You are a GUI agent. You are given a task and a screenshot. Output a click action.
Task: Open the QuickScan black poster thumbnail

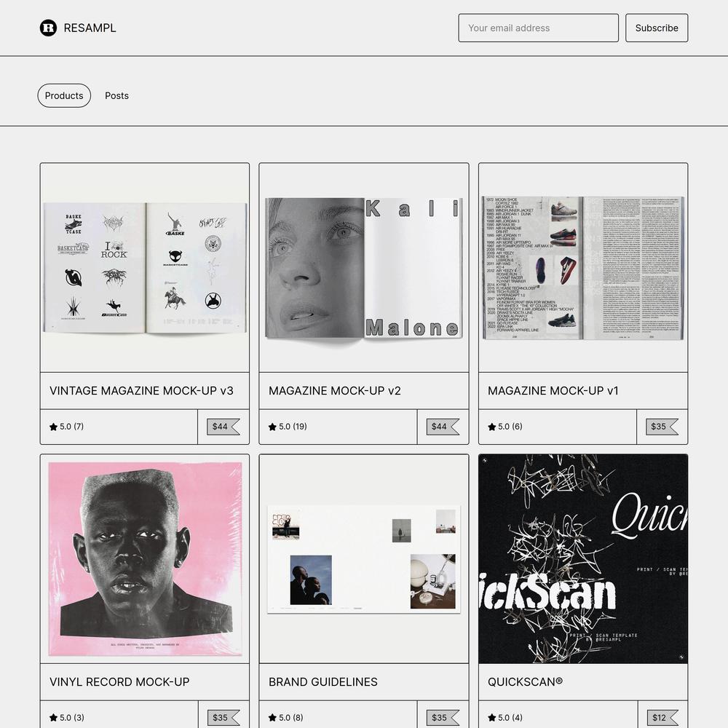click(x=583, y=559)
